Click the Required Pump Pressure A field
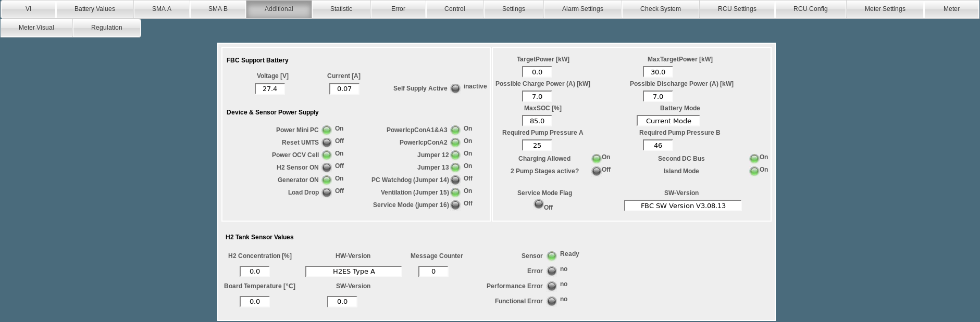The width and height of the screenshot is (980, 322). pos(537,146)
